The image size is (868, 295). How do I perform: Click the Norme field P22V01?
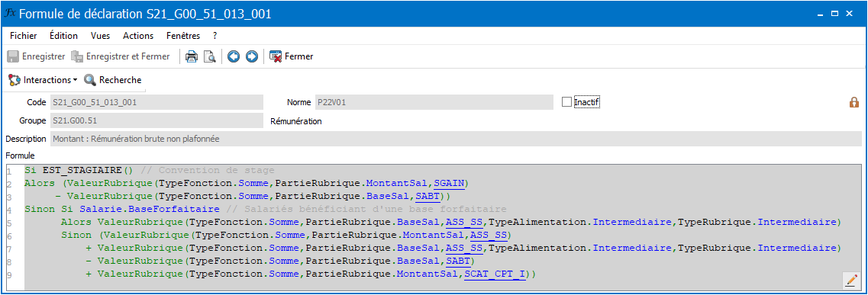434,102
